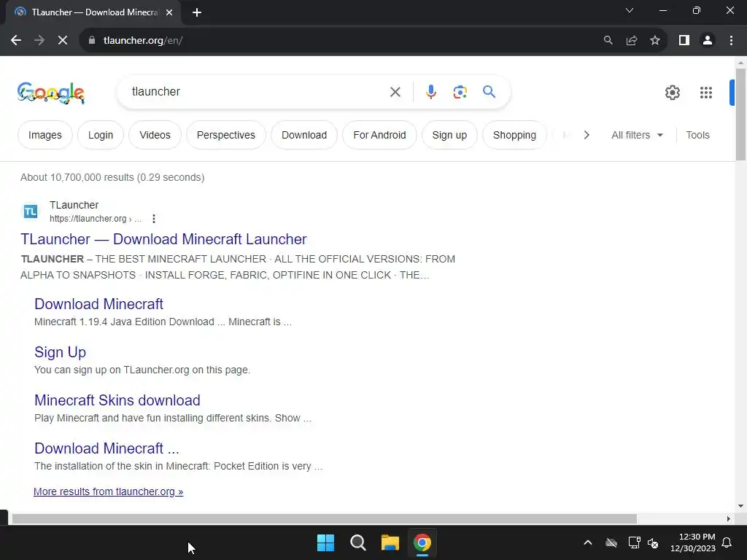Open the OneDrive tray icon

point(611,542)
